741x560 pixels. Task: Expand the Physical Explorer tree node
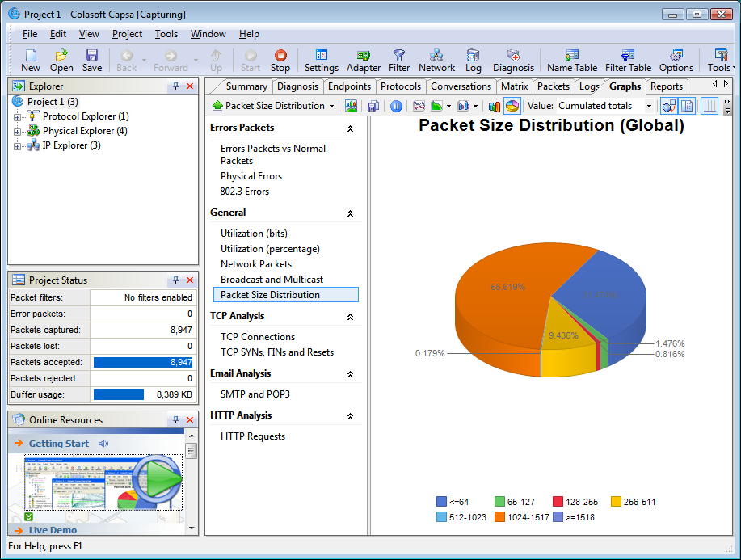pos(18,132)
